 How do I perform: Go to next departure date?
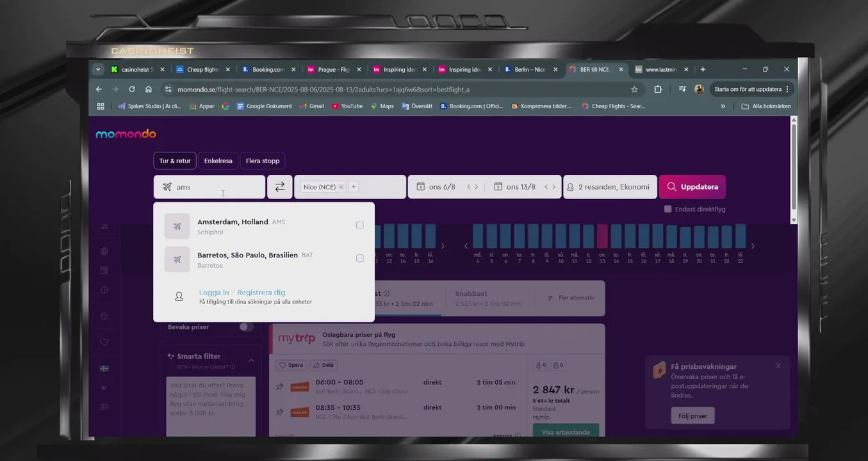476,187
